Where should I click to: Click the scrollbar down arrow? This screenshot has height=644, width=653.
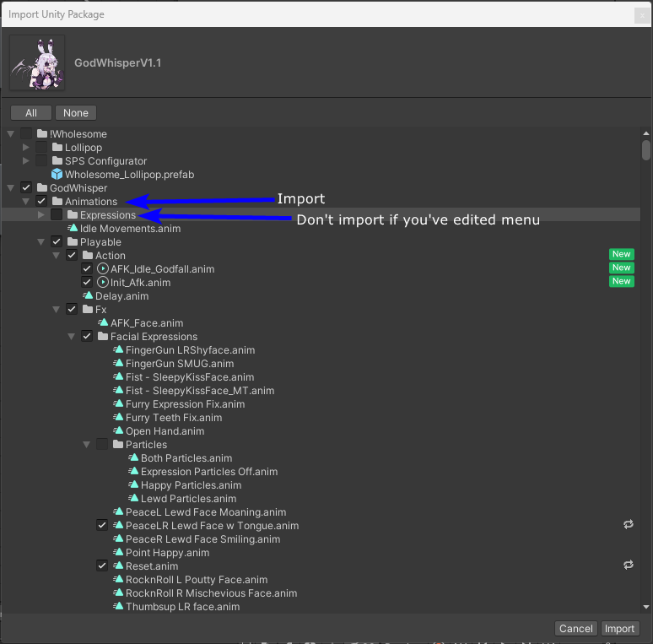pos(646,607)
